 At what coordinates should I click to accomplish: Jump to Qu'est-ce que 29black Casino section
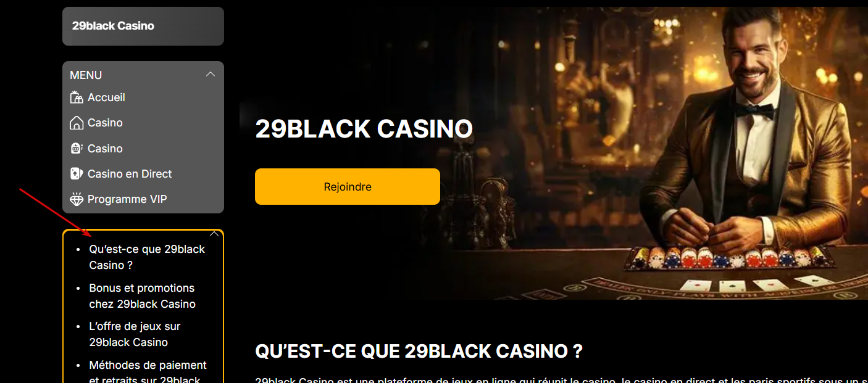tap(147, 257)
